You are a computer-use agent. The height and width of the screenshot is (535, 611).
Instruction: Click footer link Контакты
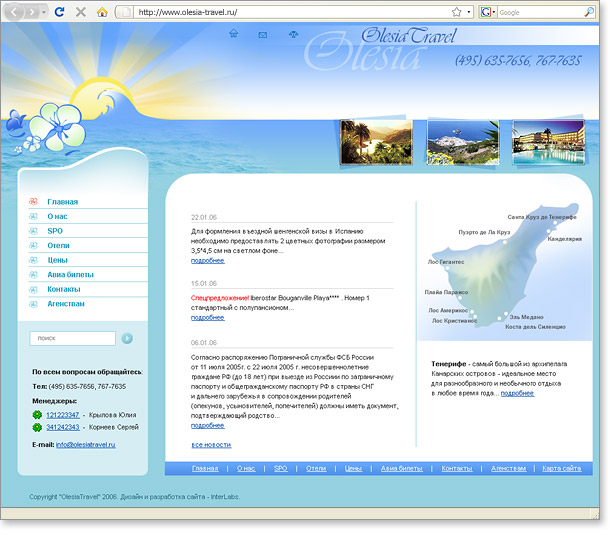457,468
